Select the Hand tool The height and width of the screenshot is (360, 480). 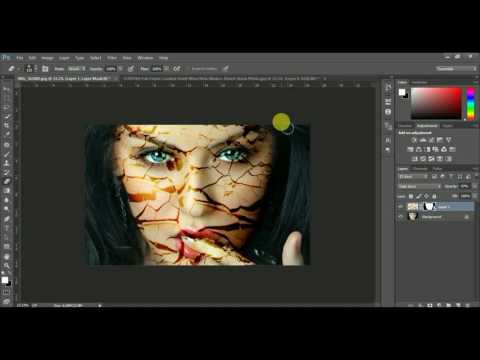pyautogui.click(x=7, y=257)
